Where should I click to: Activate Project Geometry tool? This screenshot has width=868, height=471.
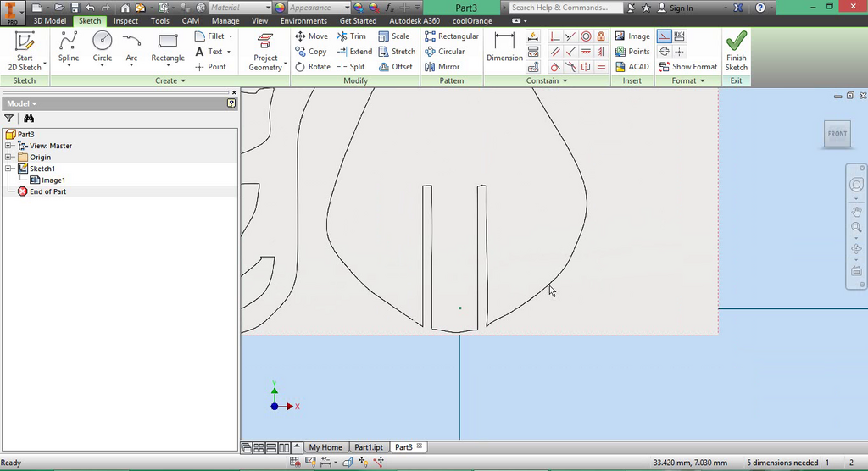pos(265,52)
